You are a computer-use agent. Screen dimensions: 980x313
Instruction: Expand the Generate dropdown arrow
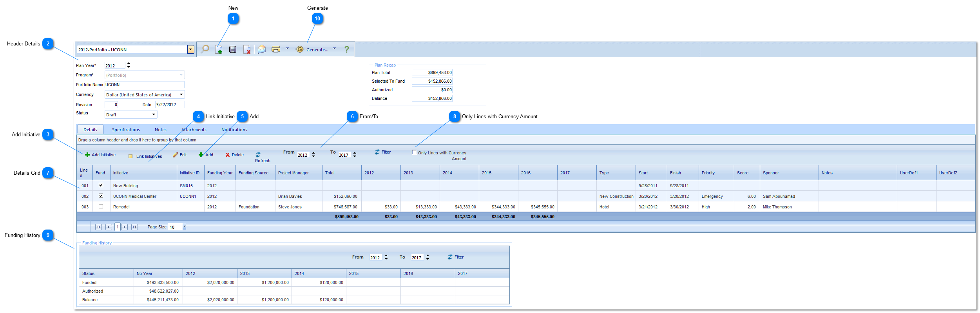point(334,49)
